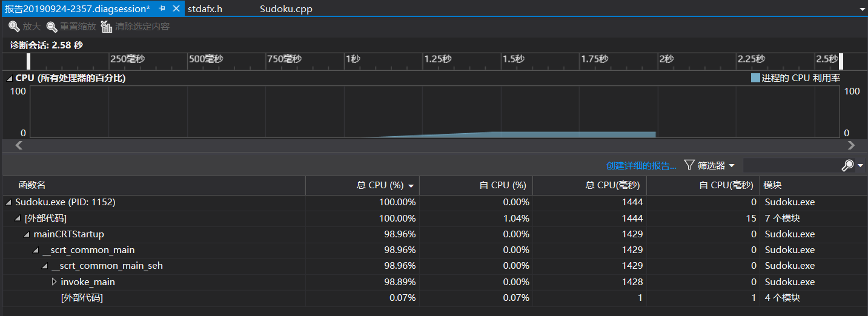Select the bottom [外部代码] 0.07% row
868x316 pixels.
tap(434, 298)
